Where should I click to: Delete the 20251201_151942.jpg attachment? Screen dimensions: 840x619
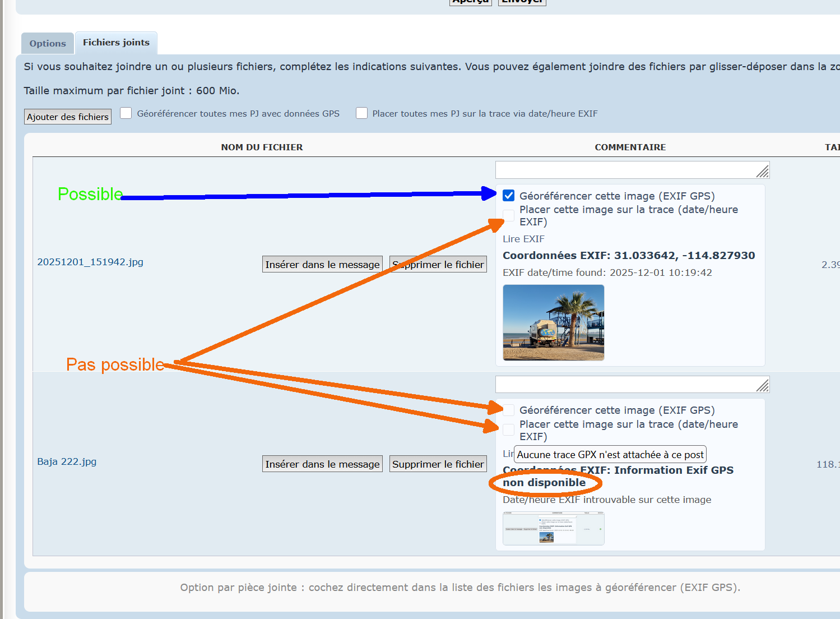(438, 265)
